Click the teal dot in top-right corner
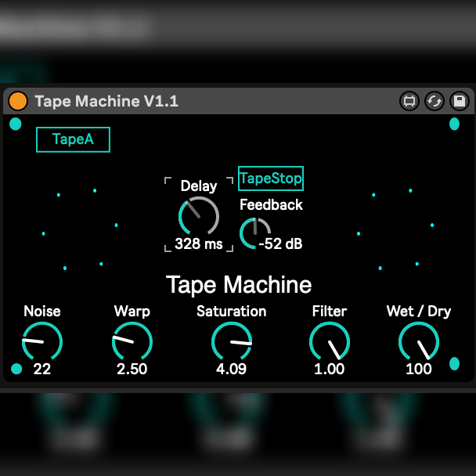This screenshot has height=476, width=476. [x=454, y=124]
